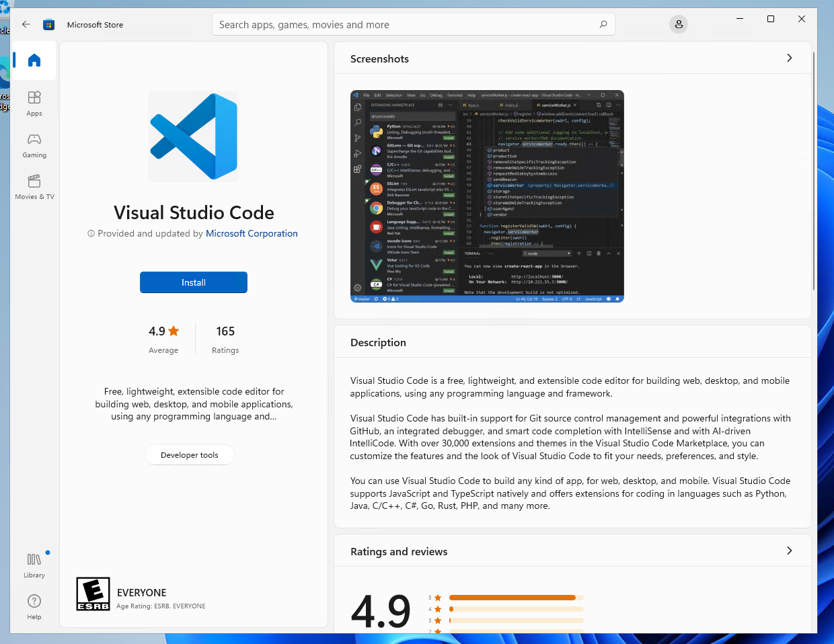
Task: Install Visual Studio Code
Action: pyautogui.click(x=194, y=282)
